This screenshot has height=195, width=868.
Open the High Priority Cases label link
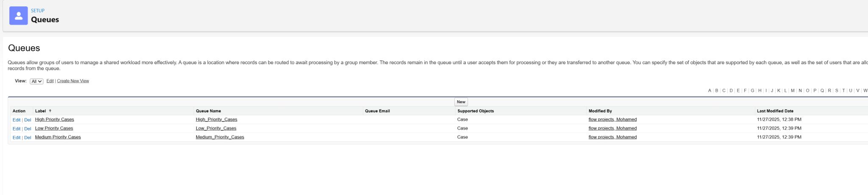tap(54, 119)
